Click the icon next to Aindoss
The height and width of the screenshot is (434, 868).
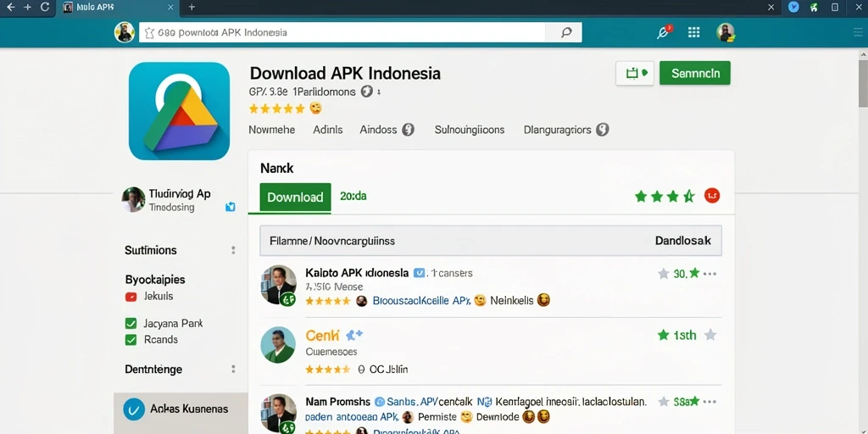click(408, 130)
